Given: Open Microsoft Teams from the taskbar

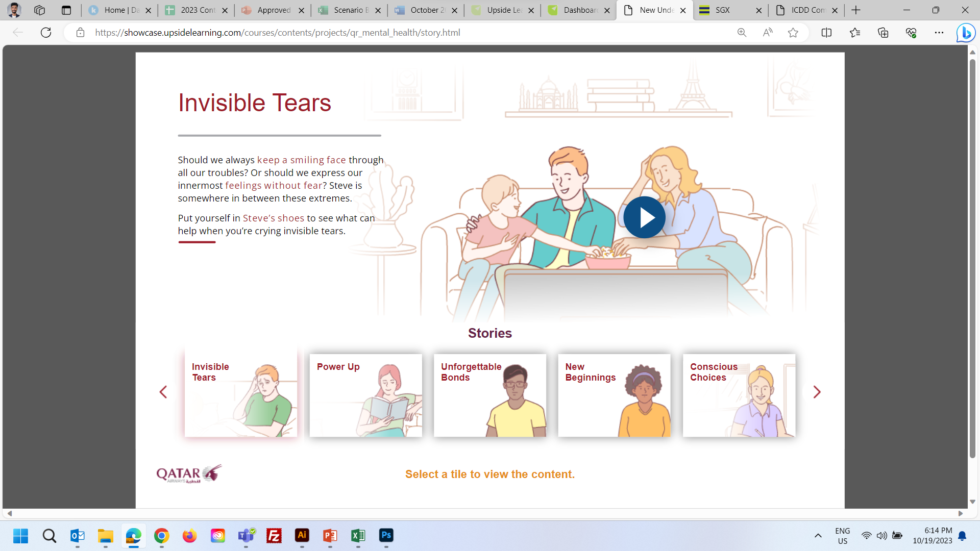Looking at the screenshot, I should coord(246,536).
